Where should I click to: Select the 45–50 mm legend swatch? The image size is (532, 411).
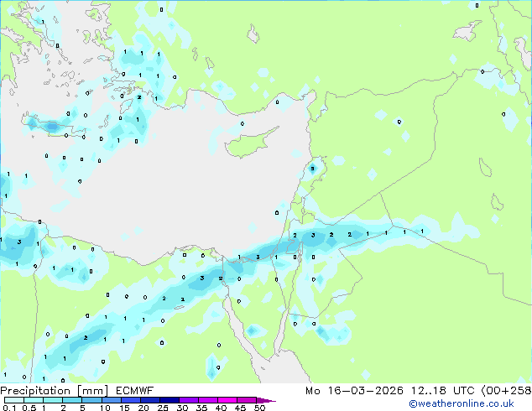coord(247,400)
